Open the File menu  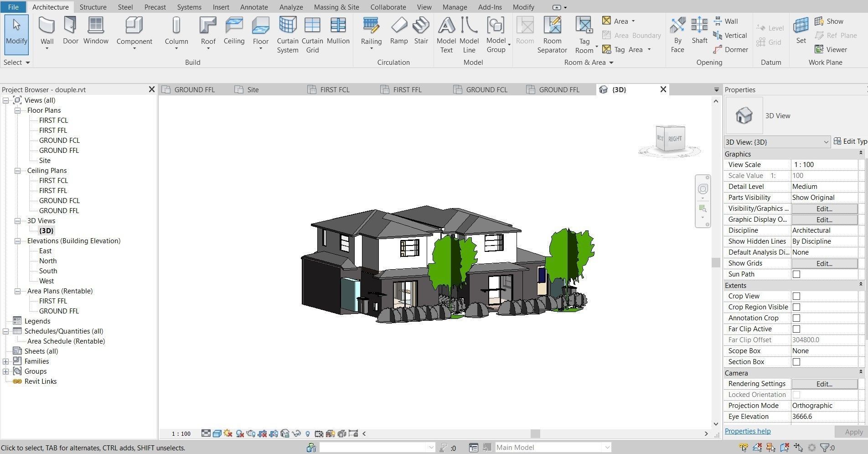coord(13,7)
